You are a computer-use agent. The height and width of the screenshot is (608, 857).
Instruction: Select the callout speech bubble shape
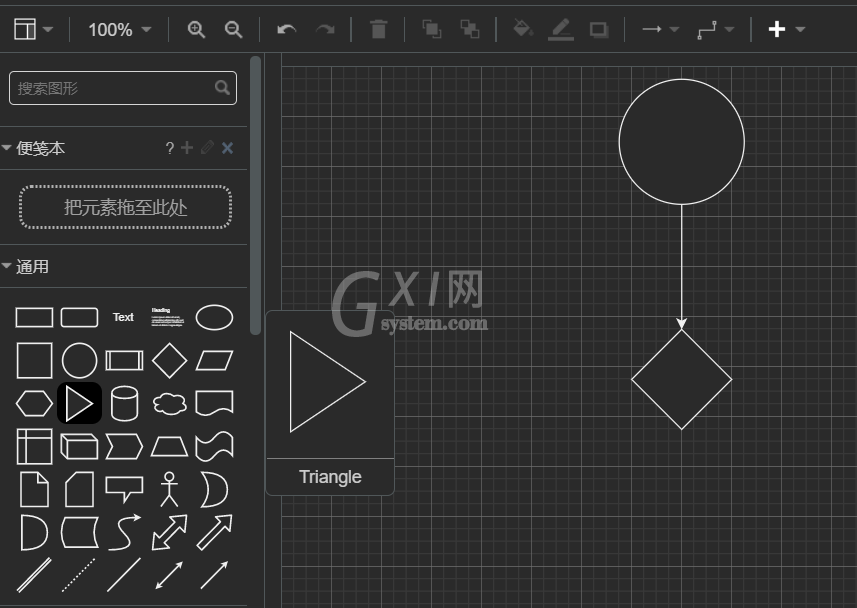124,489
